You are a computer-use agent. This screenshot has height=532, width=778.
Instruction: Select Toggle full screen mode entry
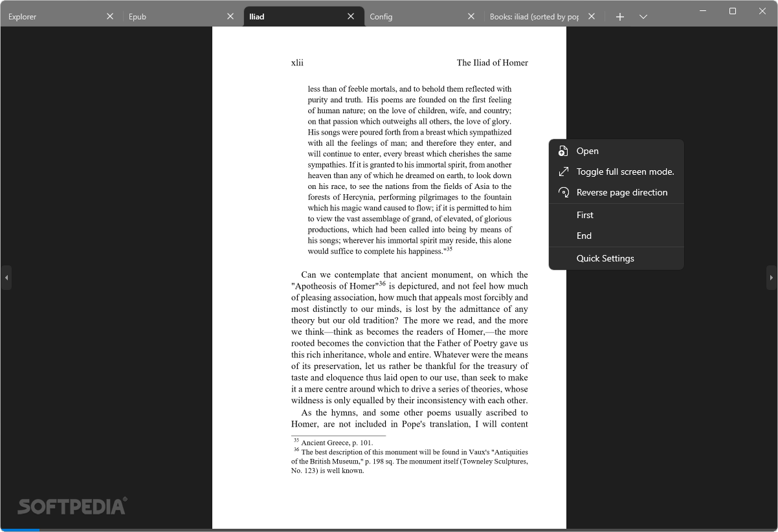(x=616, y=172)
